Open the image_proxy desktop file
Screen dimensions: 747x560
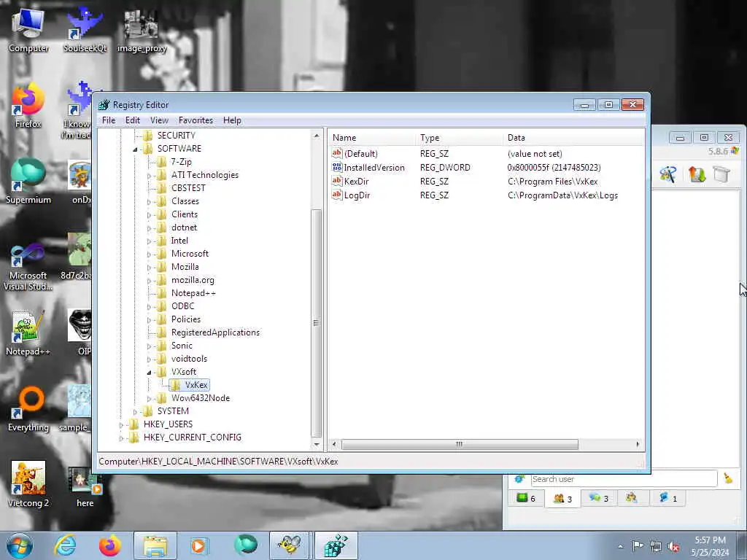142,31
